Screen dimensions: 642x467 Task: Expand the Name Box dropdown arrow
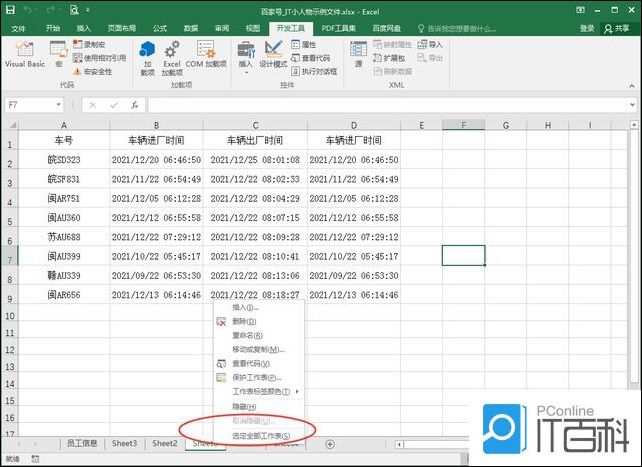coord(59,105)
